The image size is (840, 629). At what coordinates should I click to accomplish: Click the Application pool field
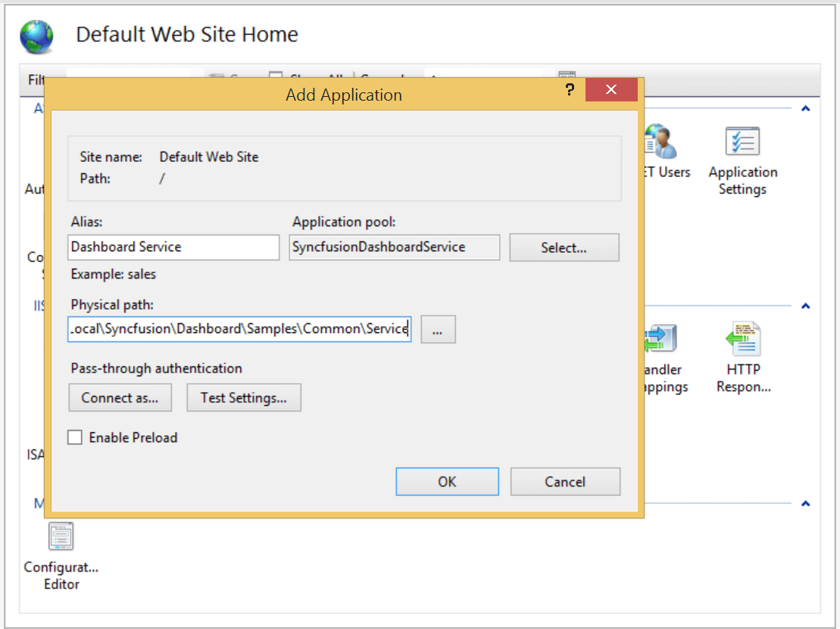(x=395, y=248)
